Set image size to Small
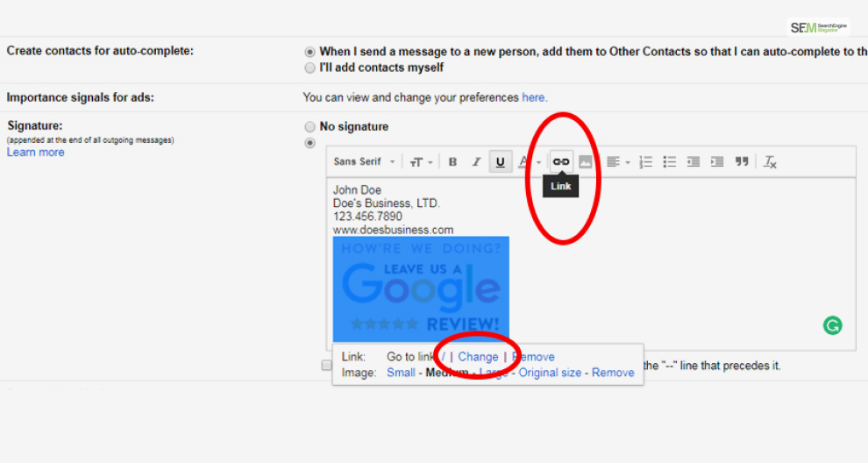868x463 pixels. [x=401, y=373]
